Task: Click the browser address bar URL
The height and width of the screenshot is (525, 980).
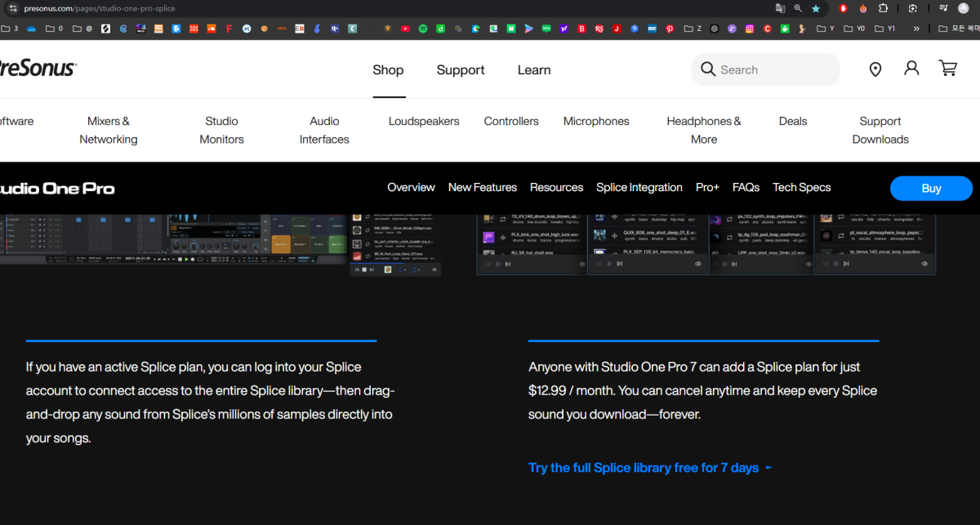Action: [100, 8]
